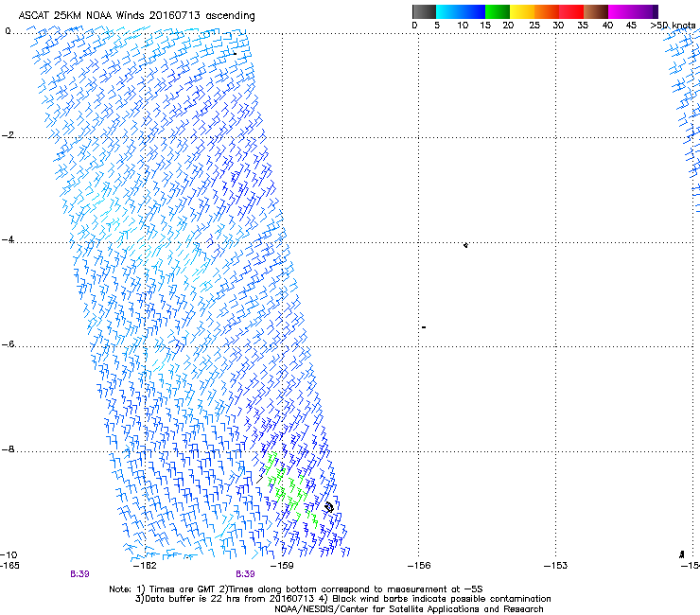Click the '>50 knots' legend label
Image resolution: width=700 pixels, height=615 pixels.
(x=673, y=26)
